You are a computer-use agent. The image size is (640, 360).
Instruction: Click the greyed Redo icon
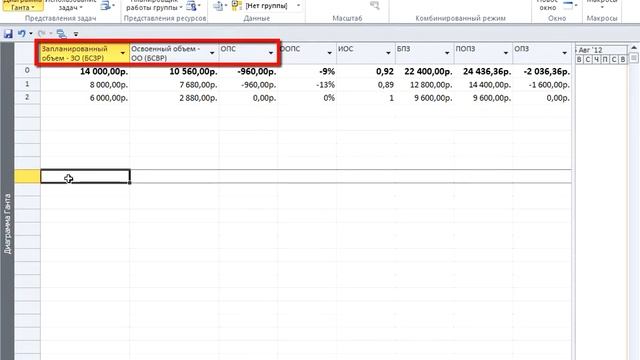(x=41, y=34)
